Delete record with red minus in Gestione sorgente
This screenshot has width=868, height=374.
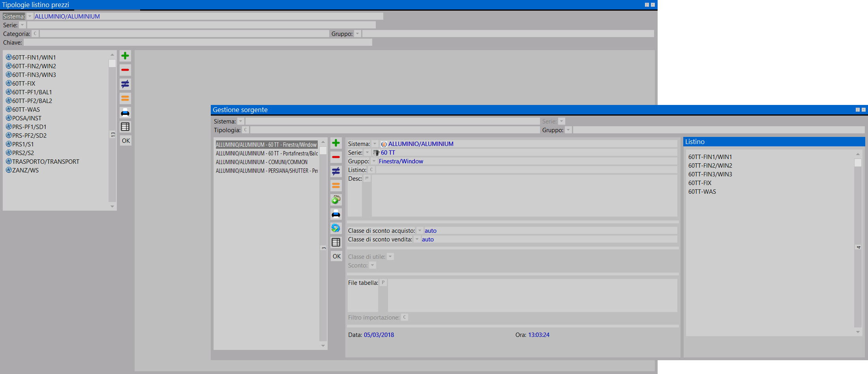tap(336, 157)
